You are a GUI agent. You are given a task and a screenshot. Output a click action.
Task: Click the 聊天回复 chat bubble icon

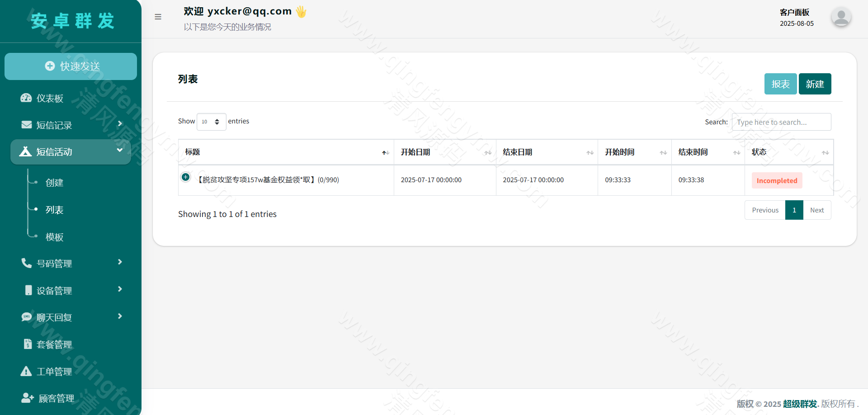pyautogui.click(x=27, y=317)
